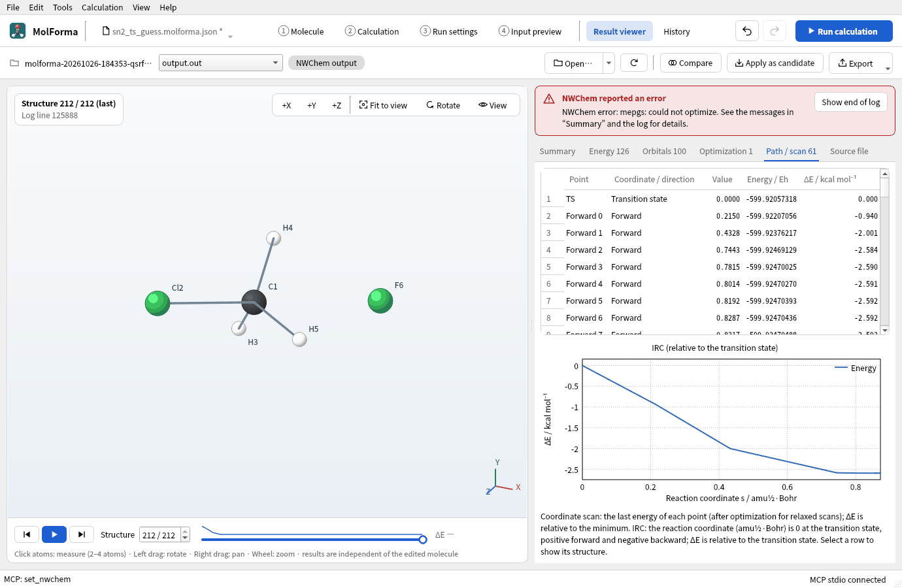Decrease the structure number stepper

(x=185, y=538)
